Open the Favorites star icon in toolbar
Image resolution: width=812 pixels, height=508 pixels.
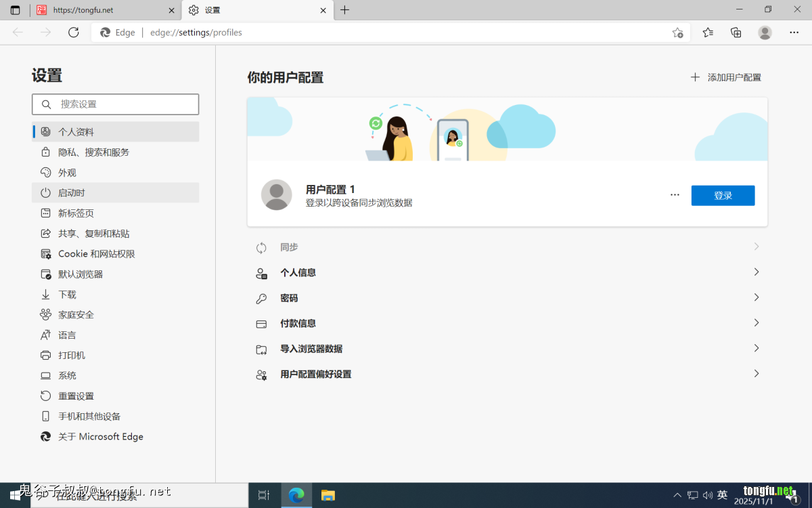coord(708,33)
